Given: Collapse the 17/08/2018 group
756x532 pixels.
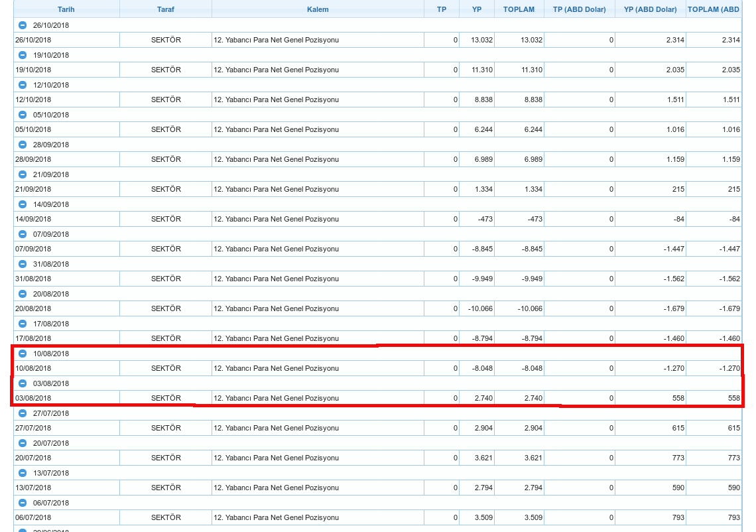Looking at the screenshot, I should point(22,324).
